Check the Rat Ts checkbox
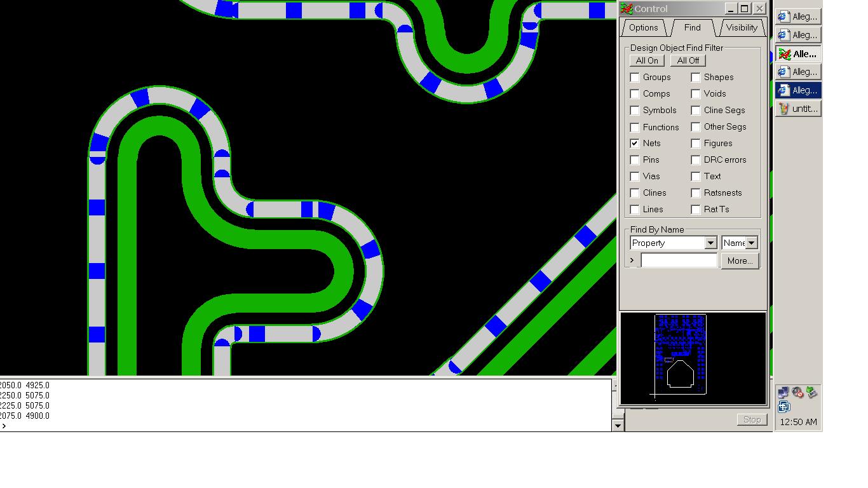The width and height of the screenshot is (868, 488). [x=696, y=209]
